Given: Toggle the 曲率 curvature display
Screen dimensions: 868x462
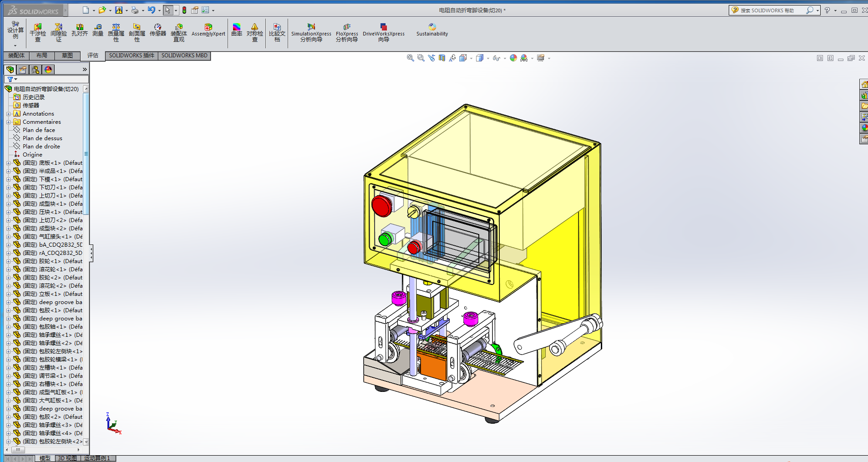Looking at the screenshot, I should click(x=236, y=30).
